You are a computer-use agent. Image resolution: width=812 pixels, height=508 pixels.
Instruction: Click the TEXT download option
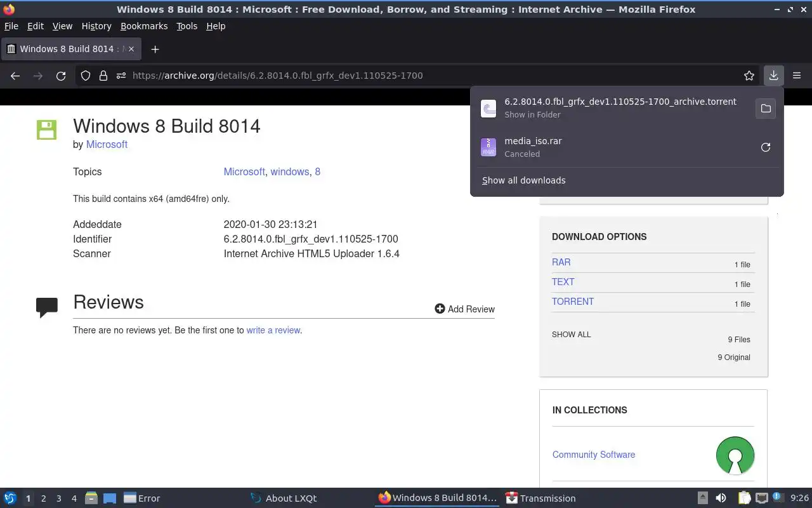point(563,282)
